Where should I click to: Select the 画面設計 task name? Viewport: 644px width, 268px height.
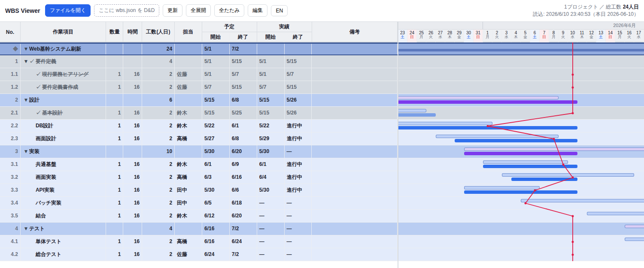click(x=46, y=139)
